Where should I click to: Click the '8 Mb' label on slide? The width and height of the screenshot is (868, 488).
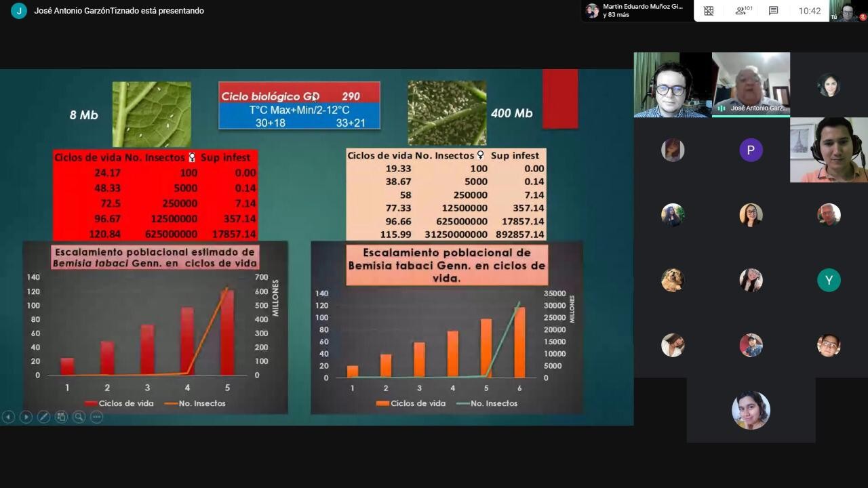coord(83,115)
